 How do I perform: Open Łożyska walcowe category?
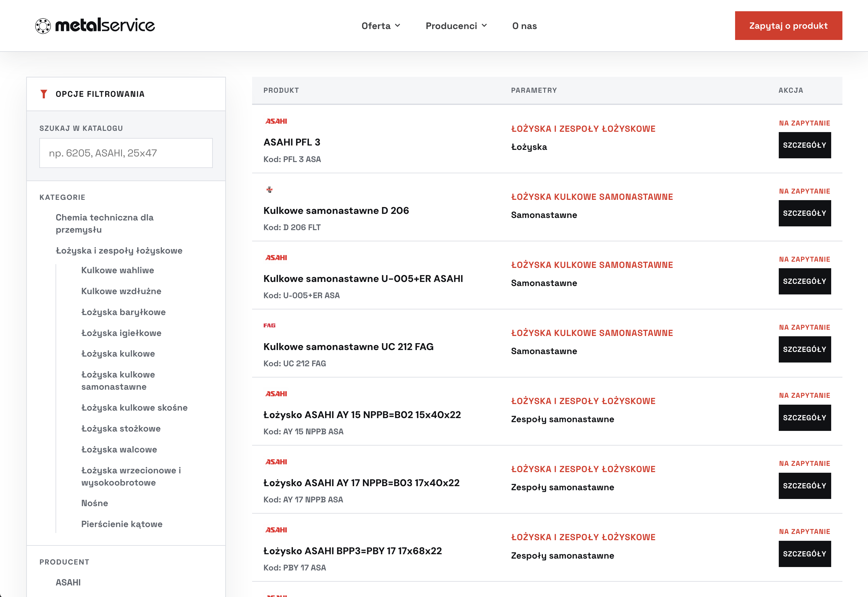[x=119, y=450]
